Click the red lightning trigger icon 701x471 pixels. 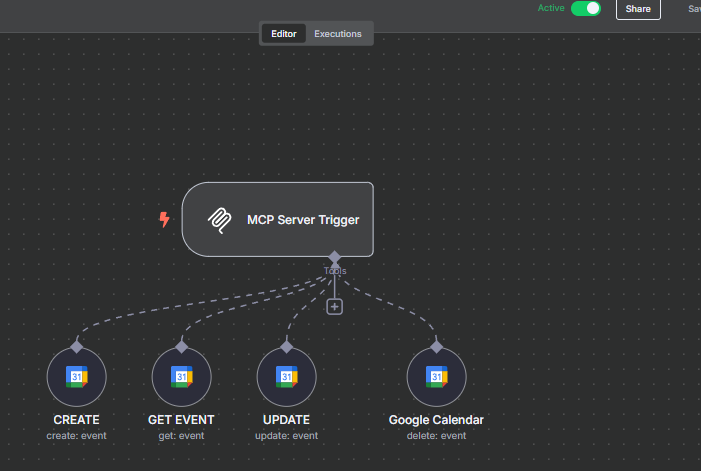[165, 219]
